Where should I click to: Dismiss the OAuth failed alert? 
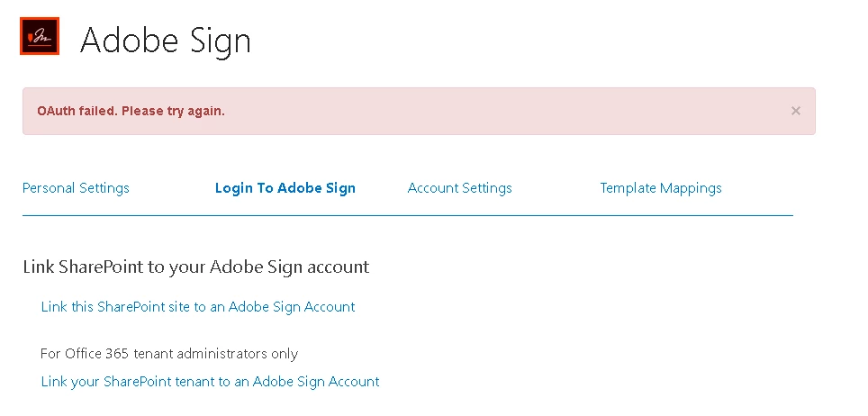(795, 111)
